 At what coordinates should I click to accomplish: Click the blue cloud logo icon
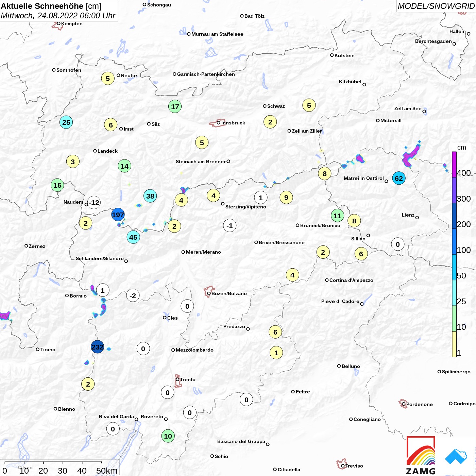[x=456, y=456]
